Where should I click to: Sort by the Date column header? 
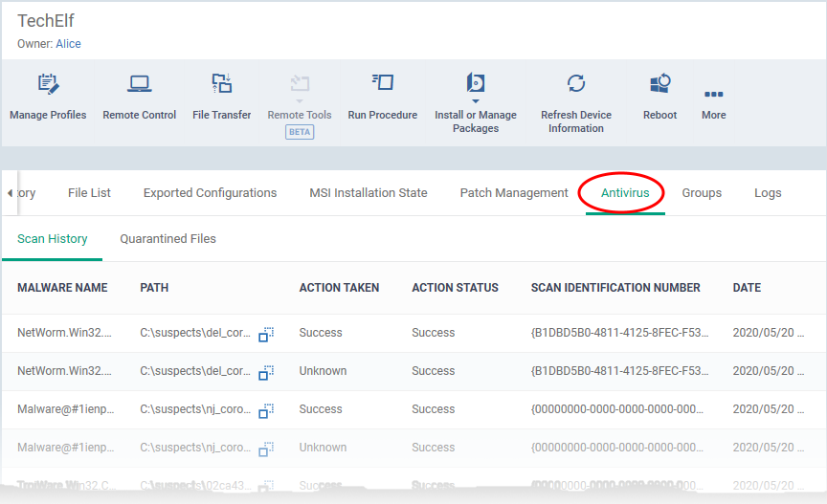coord(748,288)
